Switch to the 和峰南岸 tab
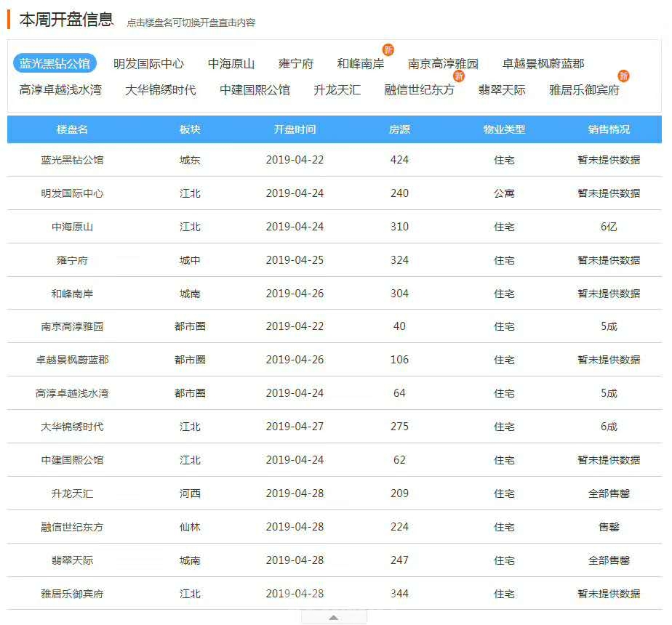 pos(361,64)
